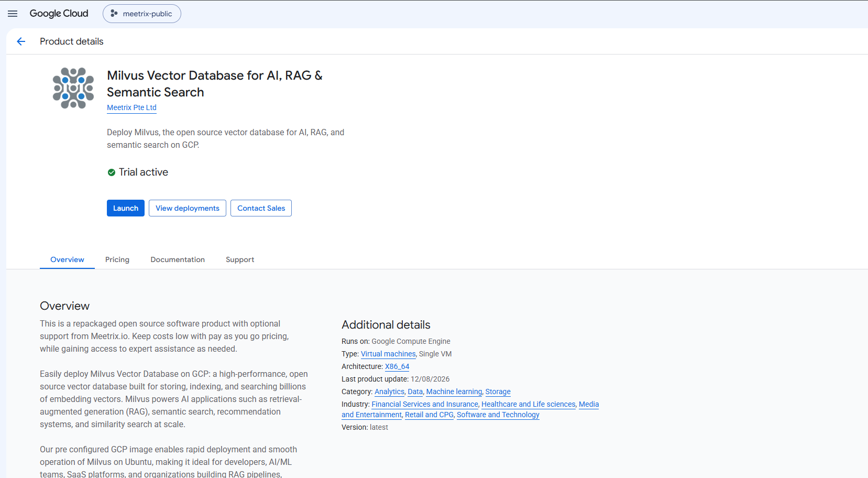Click the Single VM type text
The height and width of the screenshot is (478, 868).
click(435, 354)
